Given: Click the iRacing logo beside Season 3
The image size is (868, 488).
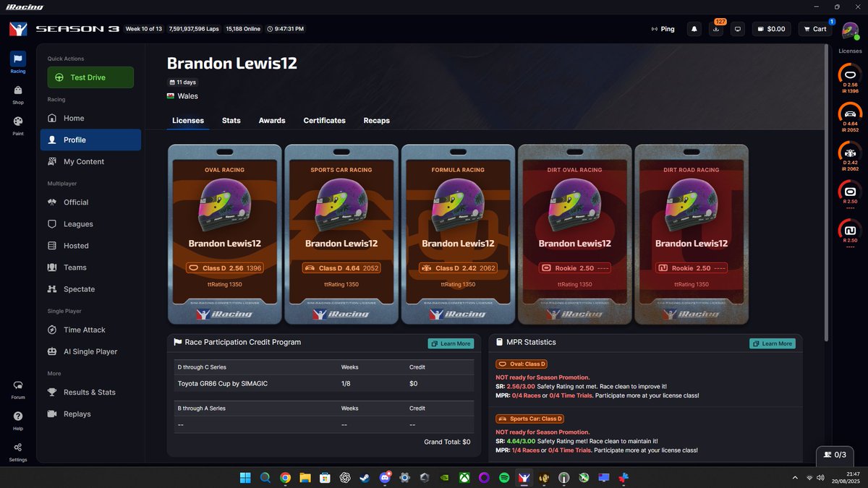Looking at the screenshot, I should pyautogui.click(x=18, y=29).
